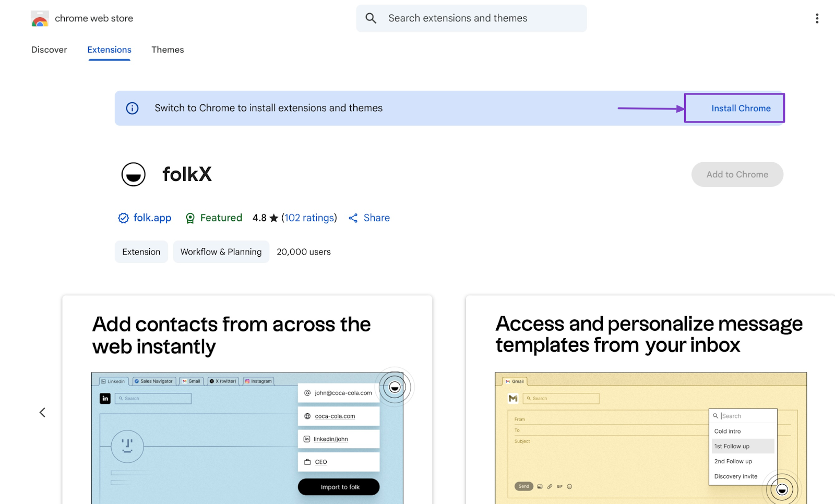Open the folk.app developer link
Viewport: 835px width, 504px height.
(x=152, y=218)
